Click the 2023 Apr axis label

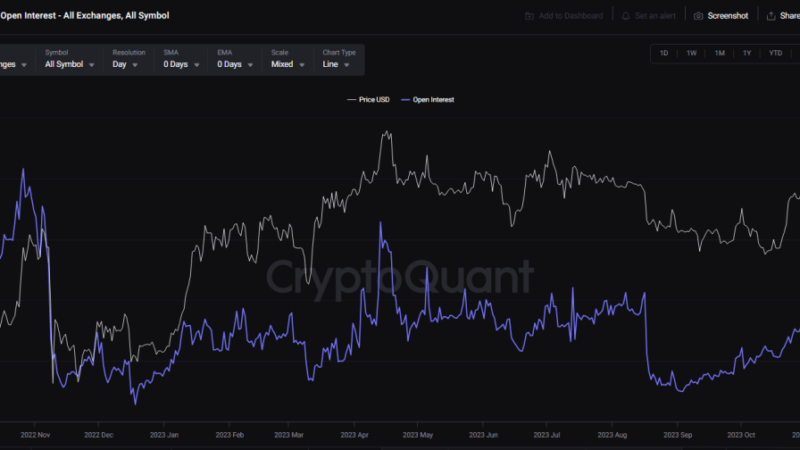tap(355, 435)
